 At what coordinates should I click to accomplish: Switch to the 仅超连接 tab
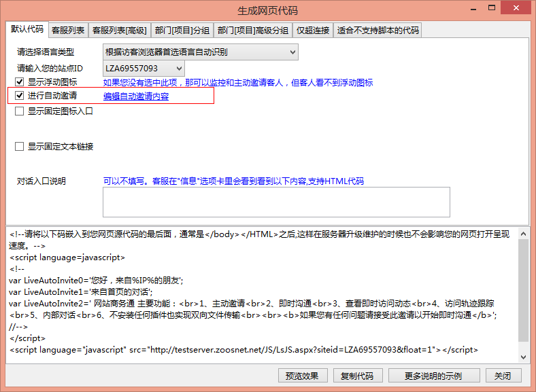click(x=313, y=31)
